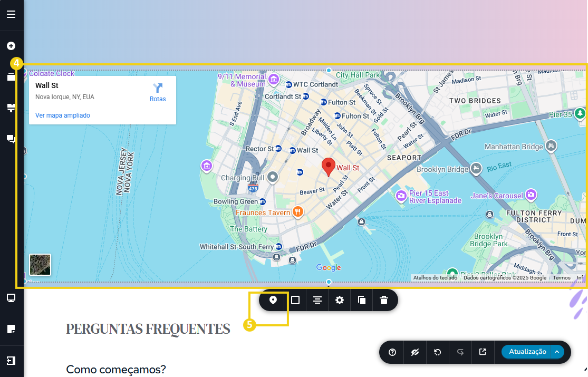Click the 9/11 Memorial & Museum marker
This screenshot has width=588, height=377.
coord(274,79)
